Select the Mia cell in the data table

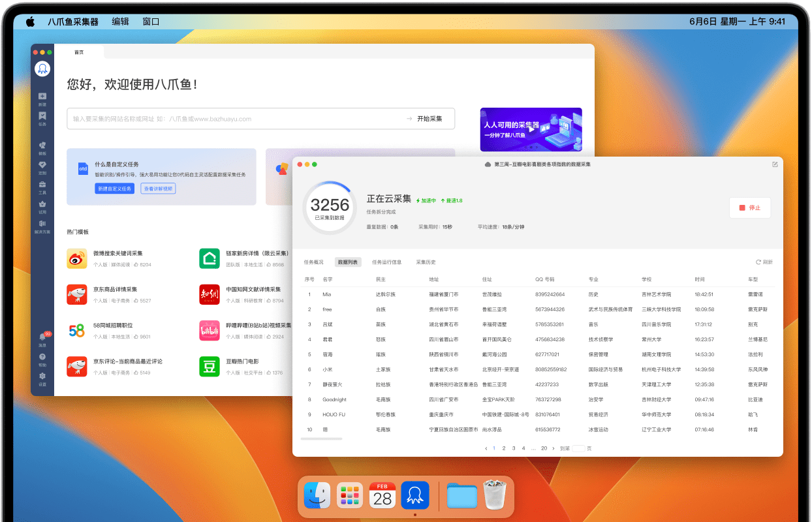pos(327,294)
